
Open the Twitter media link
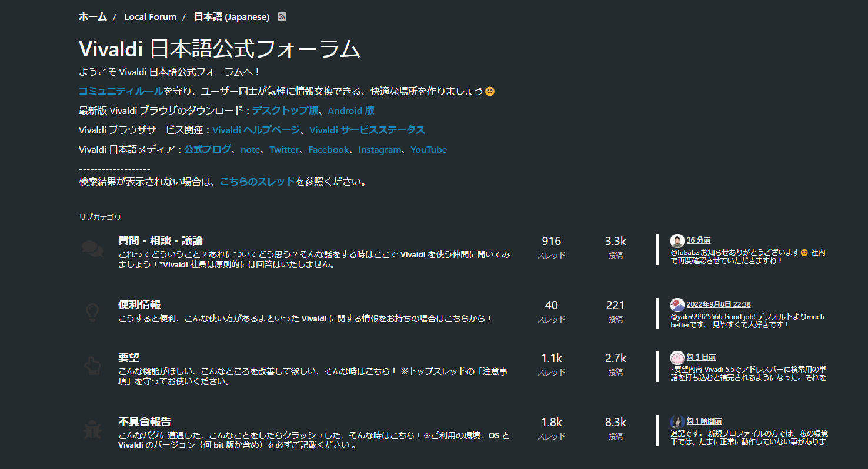pos(284,150)
